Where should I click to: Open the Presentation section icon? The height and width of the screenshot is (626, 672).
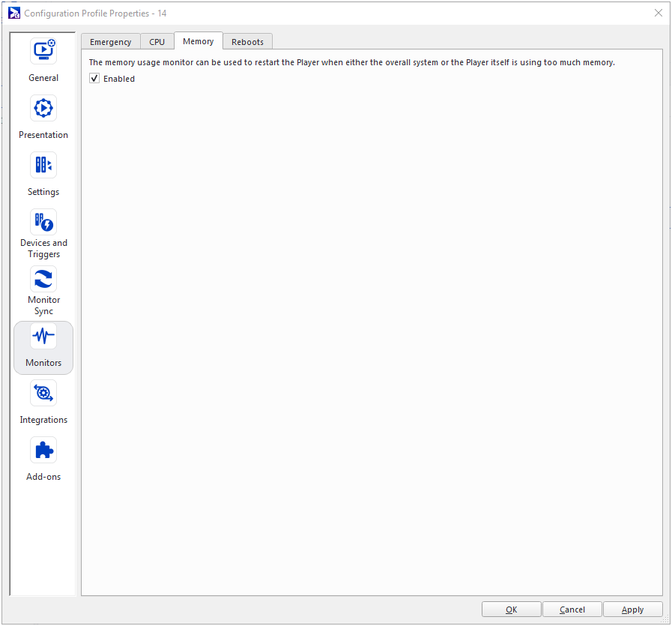(x=43, y=108)
